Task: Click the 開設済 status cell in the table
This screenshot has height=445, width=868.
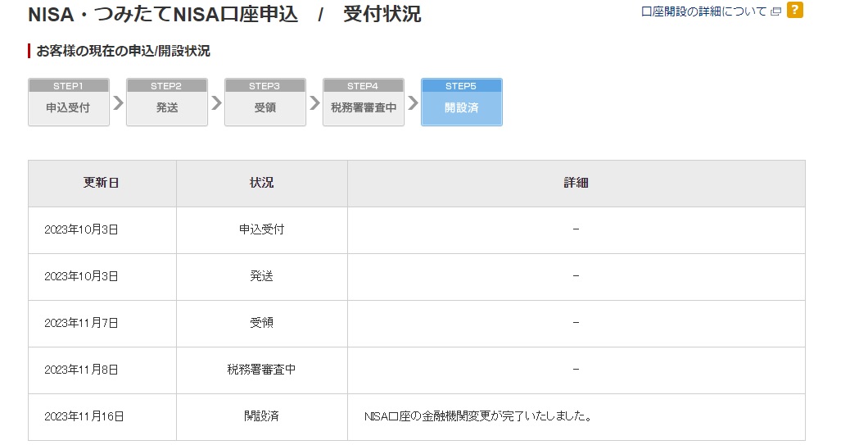Action: coord(262,417)
